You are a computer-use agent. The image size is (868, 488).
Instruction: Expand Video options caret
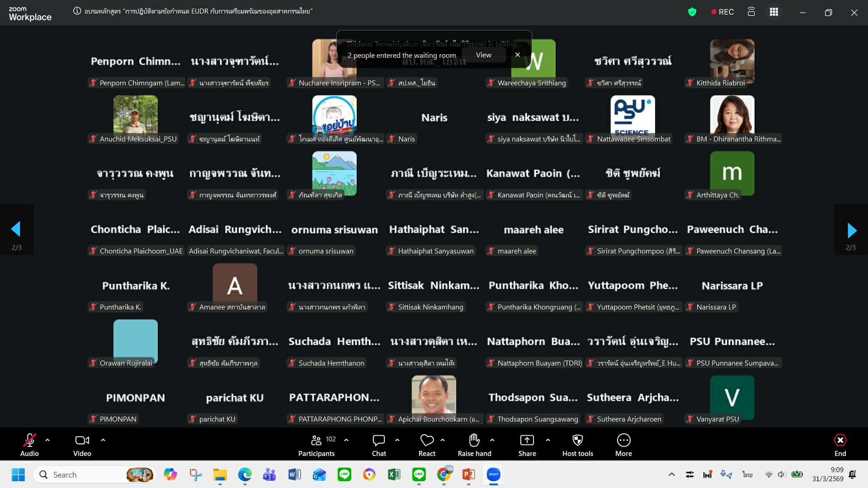tap(103, 440)
